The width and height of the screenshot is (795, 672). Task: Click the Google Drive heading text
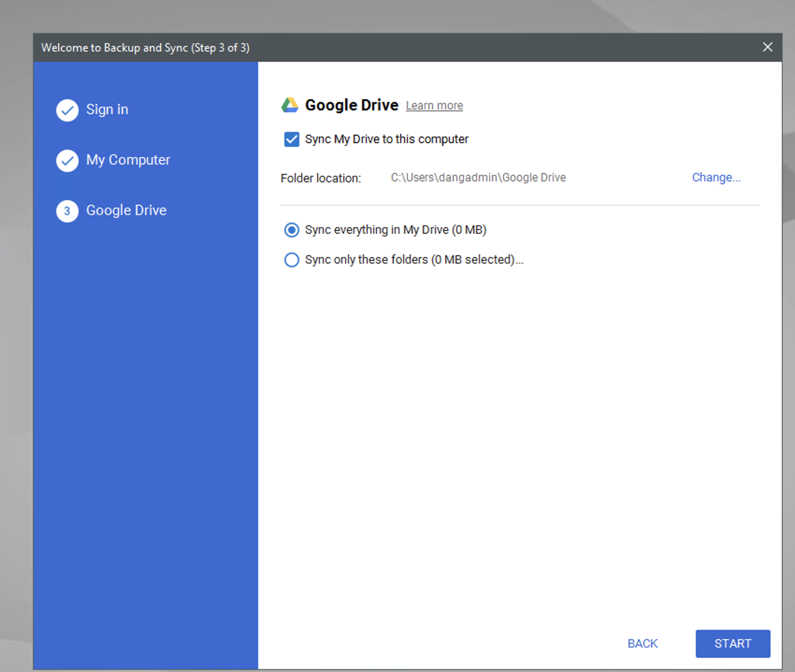pyautogui.click(x=352, y=105)
